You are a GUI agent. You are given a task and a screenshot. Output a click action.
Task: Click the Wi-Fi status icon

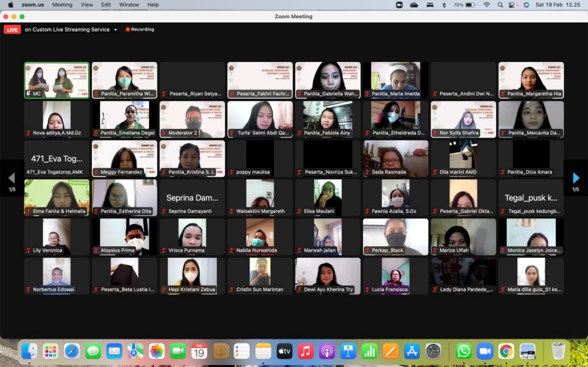pos(487,5)
